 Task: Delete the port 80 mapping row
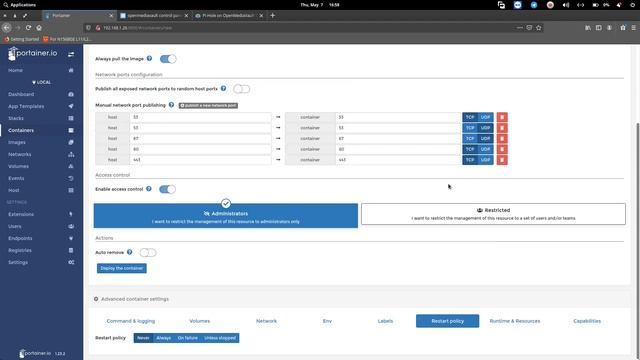(x=502, y=149)
